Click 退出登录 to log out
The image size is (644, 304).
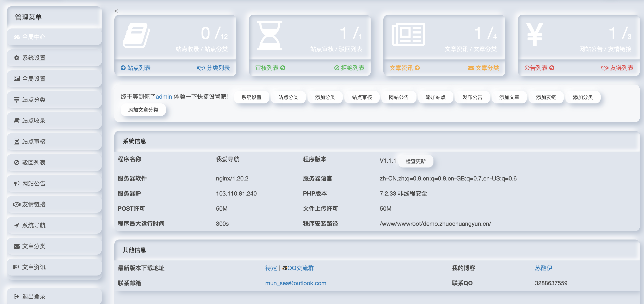coord(54,296)
